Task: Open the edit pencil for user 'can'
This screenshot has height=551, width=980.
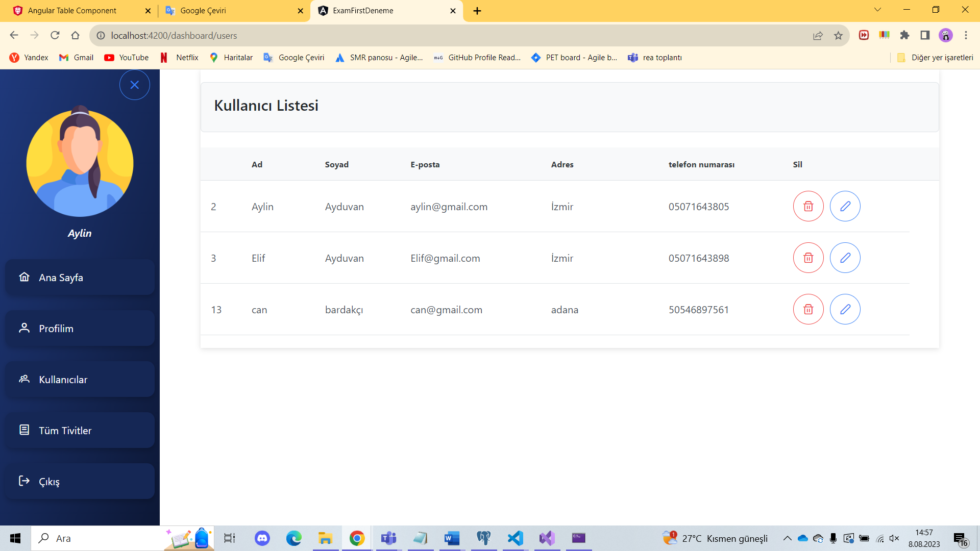Action: 845,309
